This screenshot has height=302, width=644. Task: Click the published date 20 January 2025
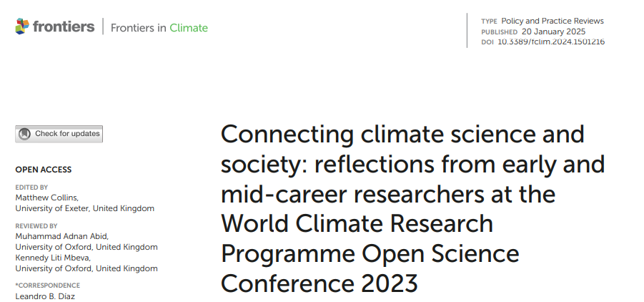tap(553, 31)
